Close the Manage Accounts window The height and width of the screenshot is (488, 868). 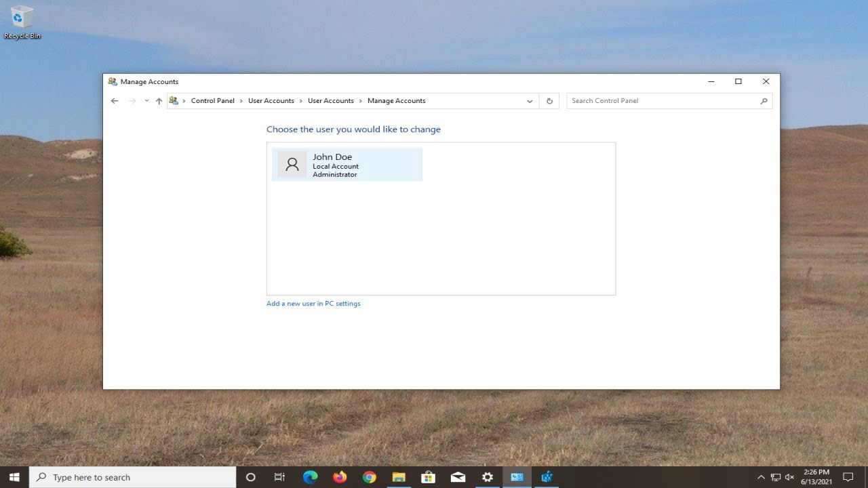point(766,81)
